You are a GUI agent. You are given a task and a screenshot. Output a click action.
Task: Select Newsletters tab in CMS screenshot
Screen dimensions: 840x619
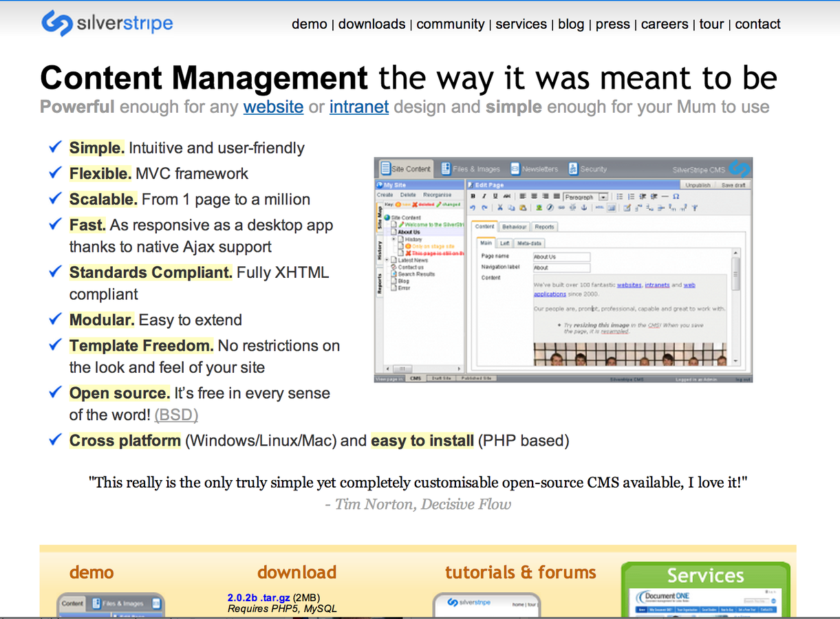(534, 169)
